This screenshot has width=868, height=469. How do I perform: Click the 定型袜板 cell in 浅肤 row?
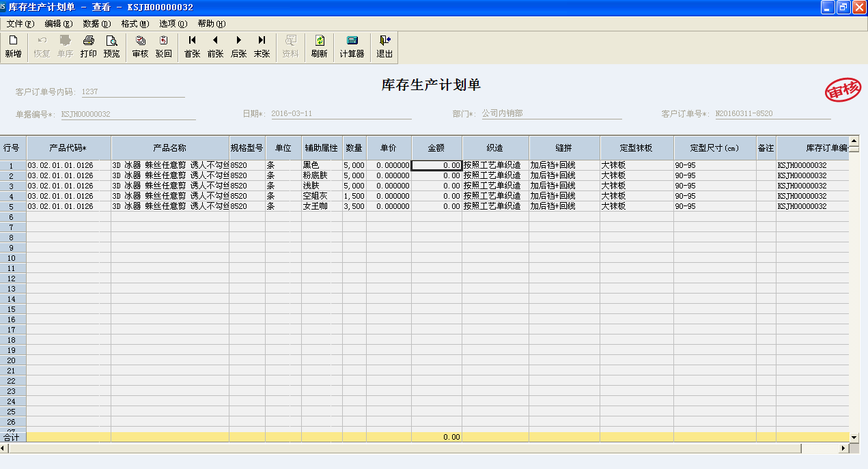tap(637, 186)
